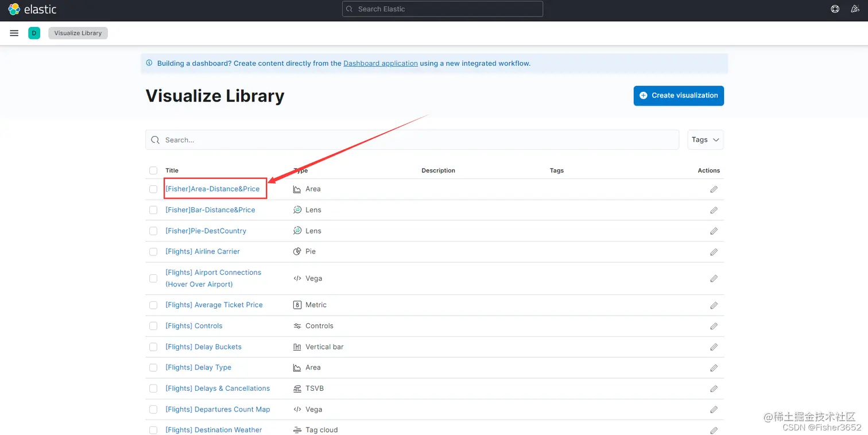The height and width of the screenshot is (435, 868).
Task: Open [Flights] Destination Weather link
Action: (214, 430)
